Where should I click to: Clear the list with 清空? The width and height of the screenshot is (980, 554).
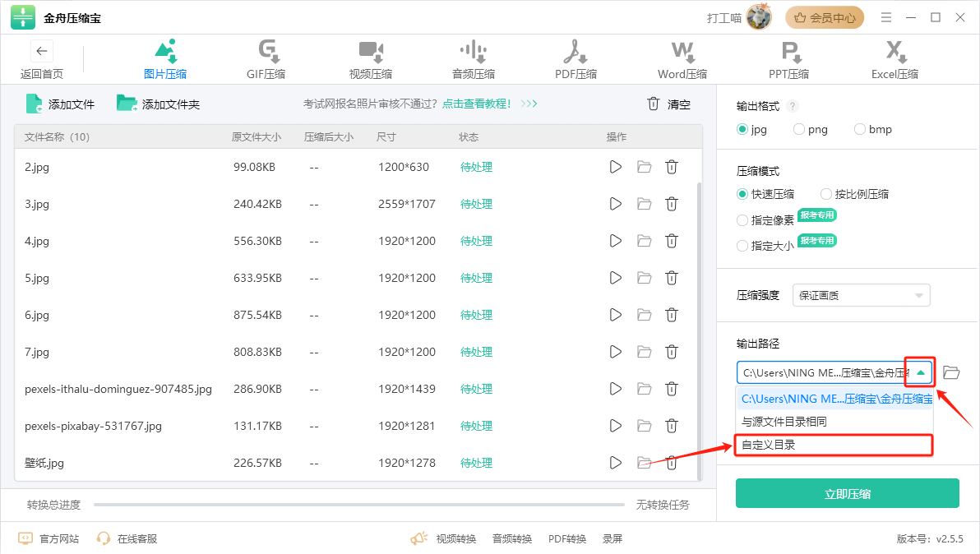[668, 104]
